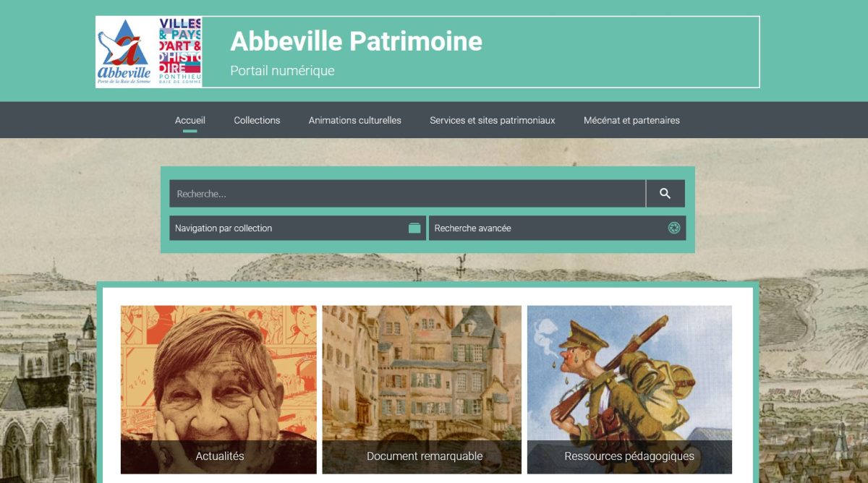
Task: Click the Actualités caption label
Action: tap(220, 456)
